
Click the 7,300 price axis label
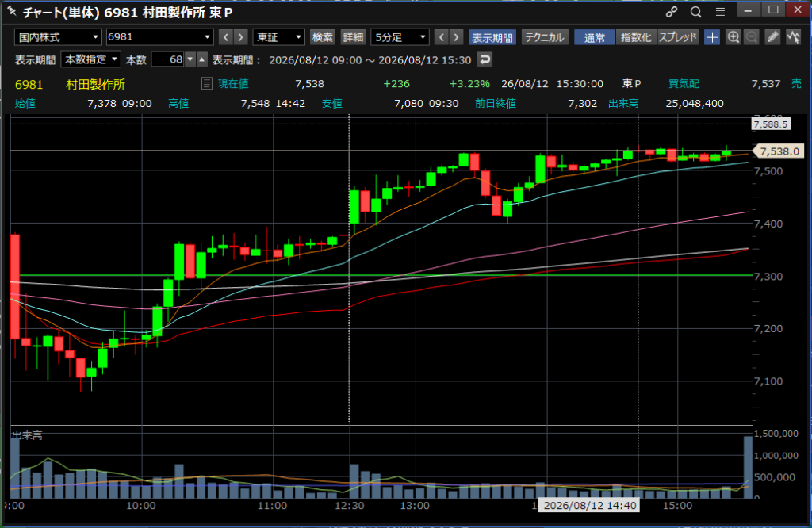click(768, 277)
